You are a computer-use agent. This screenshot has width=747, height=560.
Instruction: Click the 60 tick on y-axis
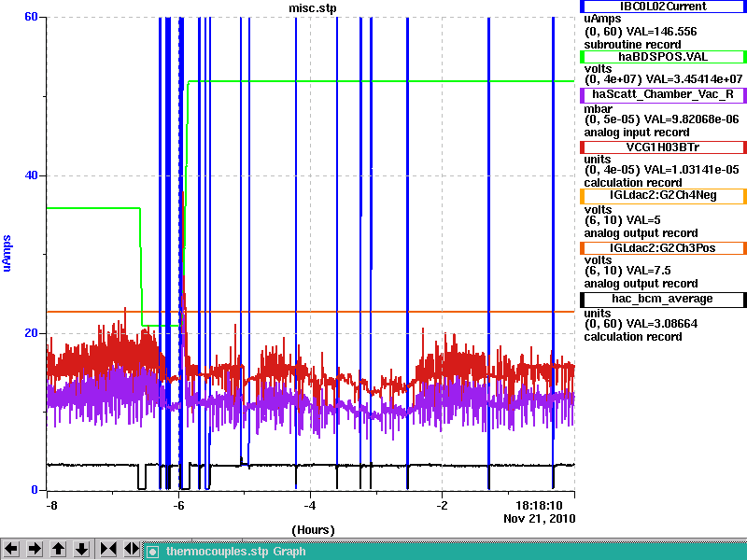click(x=31, y=17)
